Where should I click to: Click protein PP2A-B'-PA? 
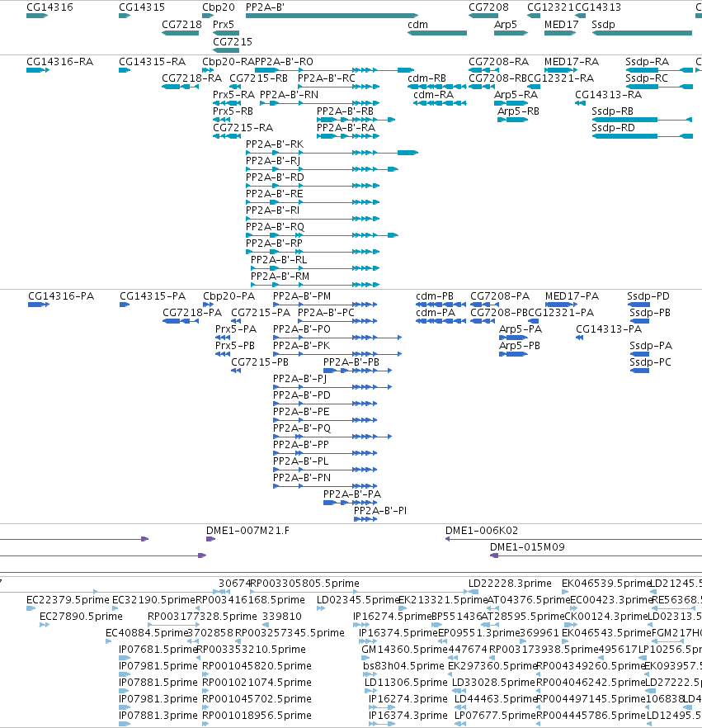[351, 494]
